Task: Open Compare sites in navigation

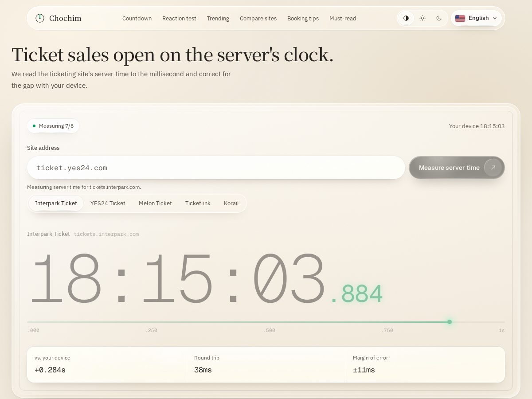Action: [258, 18]
